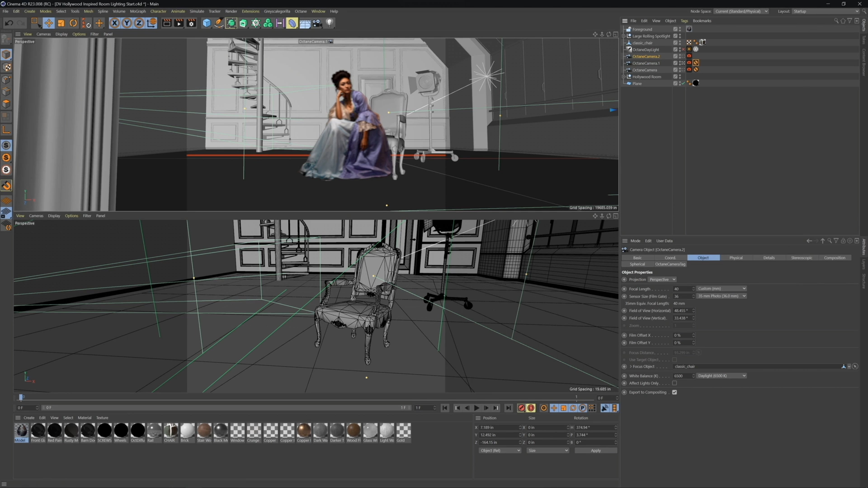The width and height of the screenshot is (868, 488).
Task: Toggle X axis lock
Action: [115, 23]
